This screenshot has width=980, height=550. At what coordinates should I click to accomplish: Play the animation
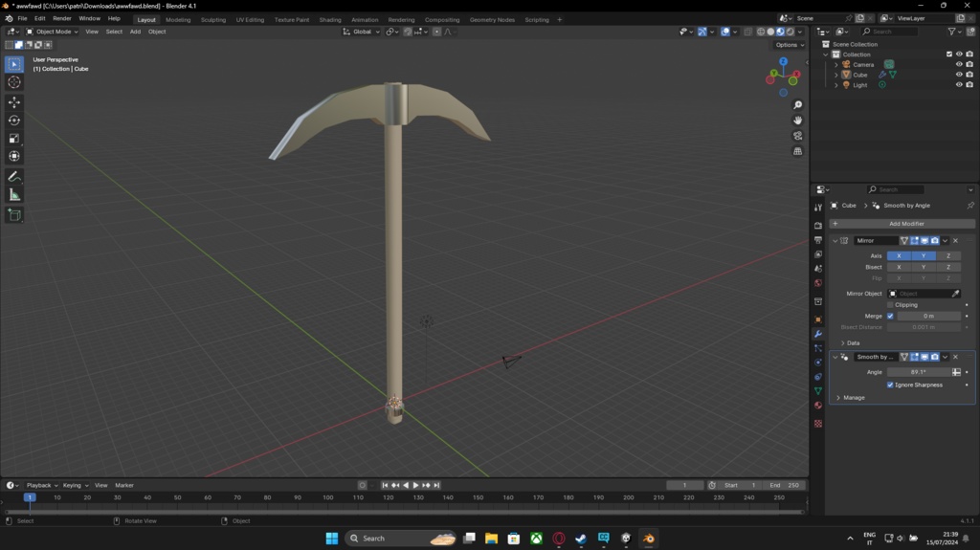tap(415, 485)
